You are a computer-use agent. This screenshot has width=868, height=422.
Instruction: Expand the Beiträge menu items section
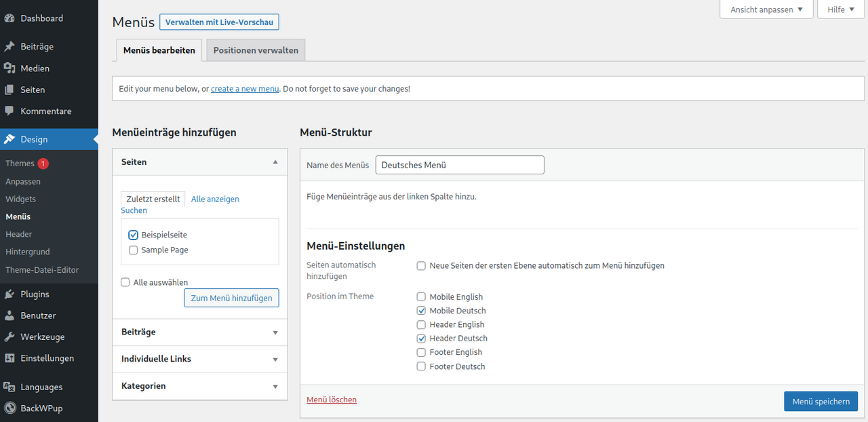199,332
